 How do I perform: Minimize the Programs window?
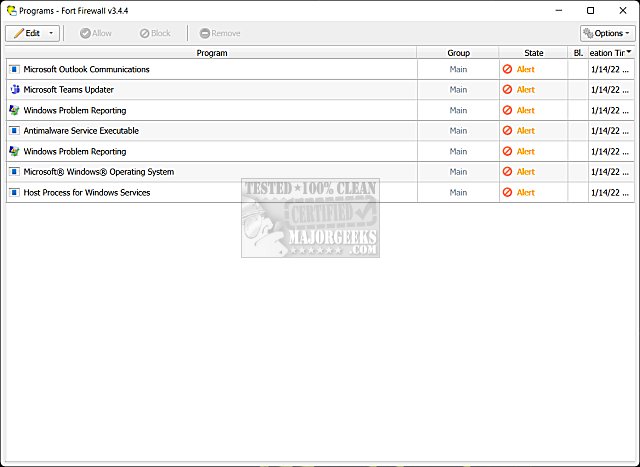[x=559, y=11]
